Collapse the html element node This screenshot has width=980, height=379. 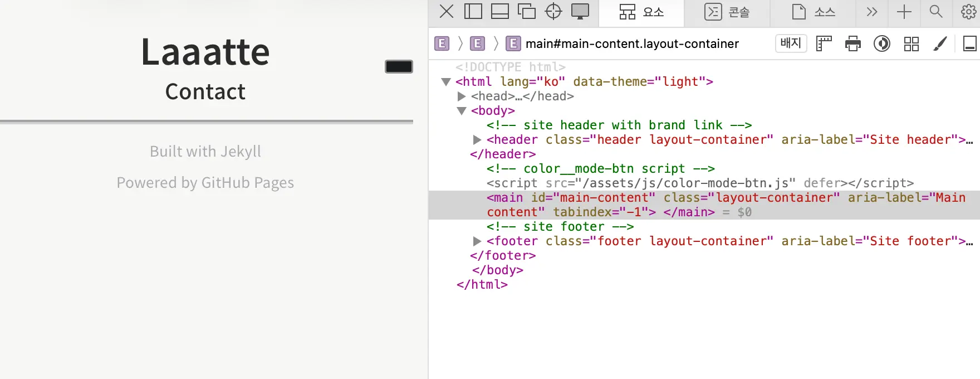coord(445,82)
